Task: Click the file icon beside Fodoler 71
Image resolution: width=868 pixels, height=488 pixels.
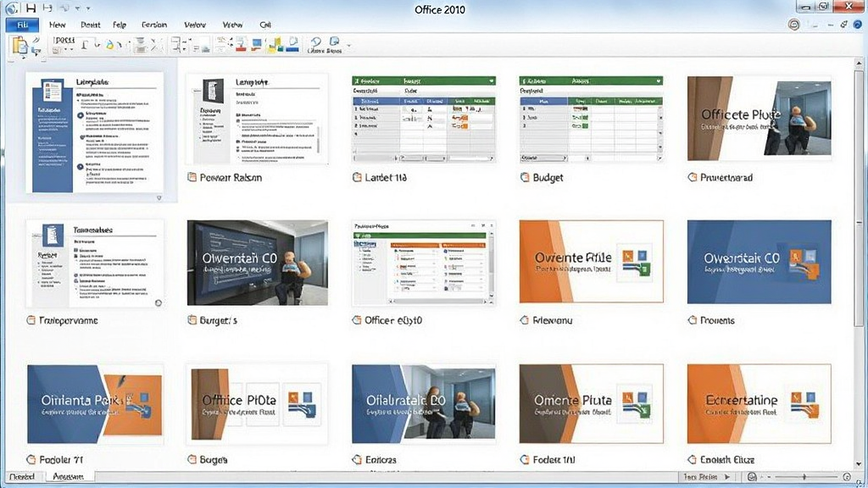Action: point(31,459)
